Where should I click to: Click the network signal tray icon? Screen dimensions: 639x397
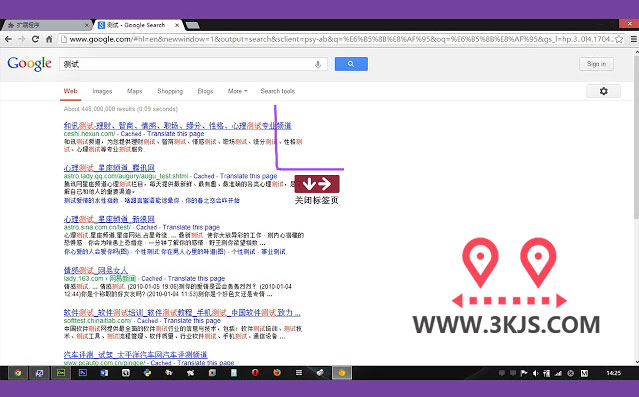coord(558,373)
